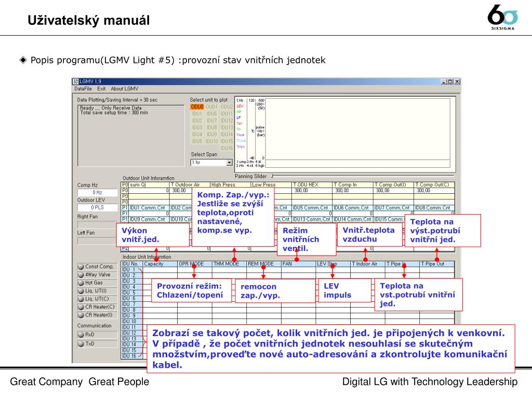Viewport: 532px width, 399px height.
Task: Click the Capacity column header
Action: (160, 264)
